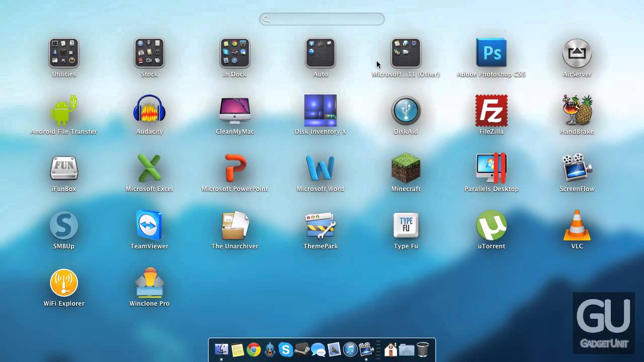
Task: Launch ScreenFlow from Launchpad grid
Action: click(577, 167)
